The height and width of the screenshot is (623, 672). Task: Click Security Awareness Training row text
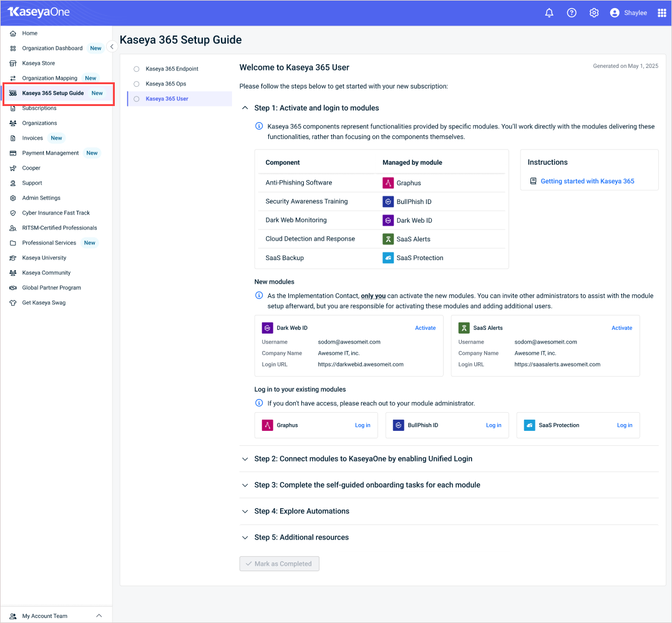[x=306, y=201]
